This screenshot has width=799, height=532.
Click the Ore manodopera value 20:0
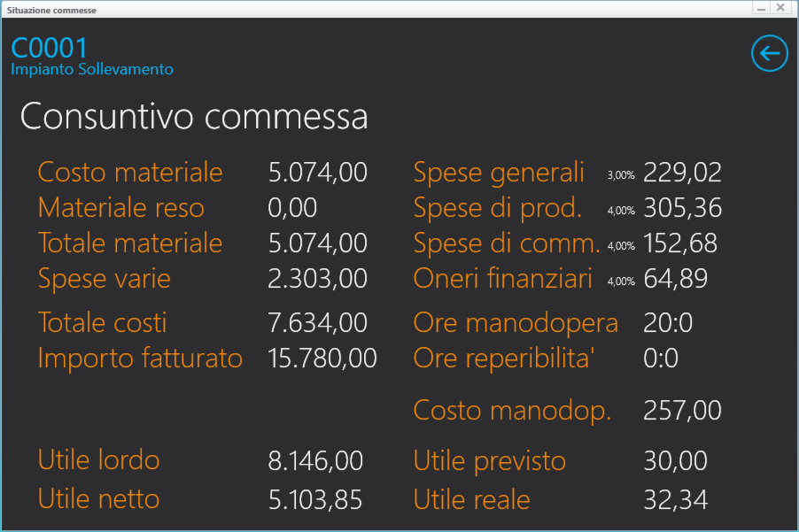click(x=668, y=323)
